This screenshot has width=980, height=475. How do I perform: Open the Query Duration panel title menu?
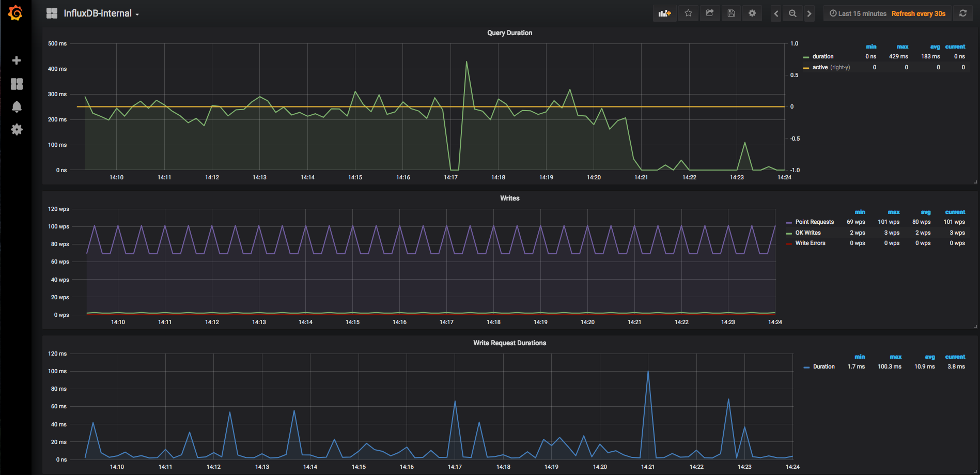point(509,33)
